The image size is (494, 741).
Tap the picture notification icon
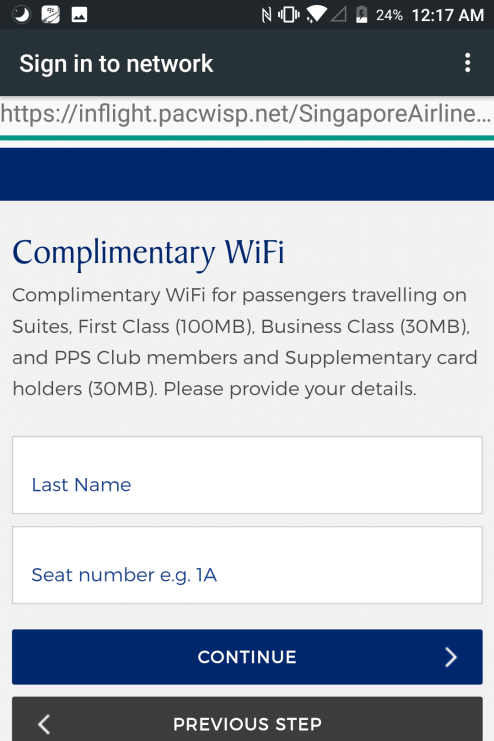pos(79,15)
